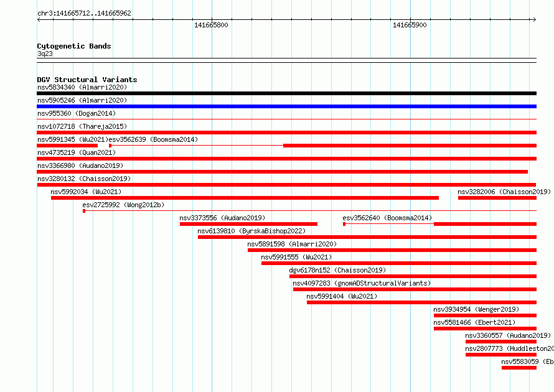Click the nsv5905246 (Almarri2020) label
This screenshot has height=392, width=554.
coord(82,100)
